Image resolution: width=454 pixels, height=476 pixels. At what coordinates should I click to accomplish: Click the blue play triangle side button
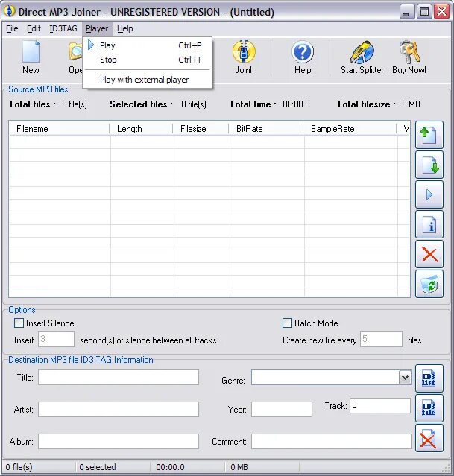[x=429, y=194]
